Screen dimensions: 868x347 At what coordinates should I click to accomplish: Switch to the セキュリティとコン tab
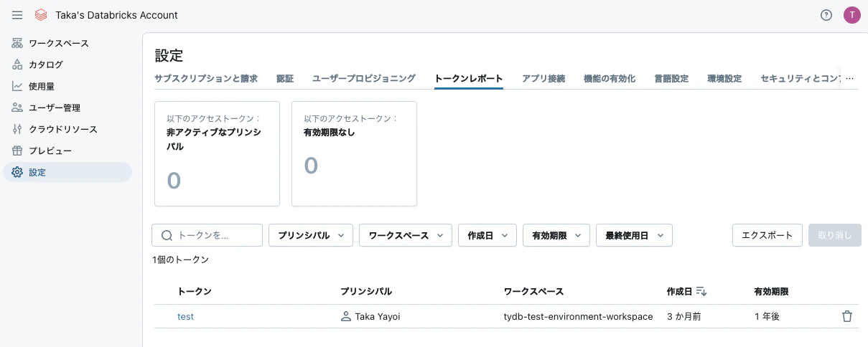[800, 79]
